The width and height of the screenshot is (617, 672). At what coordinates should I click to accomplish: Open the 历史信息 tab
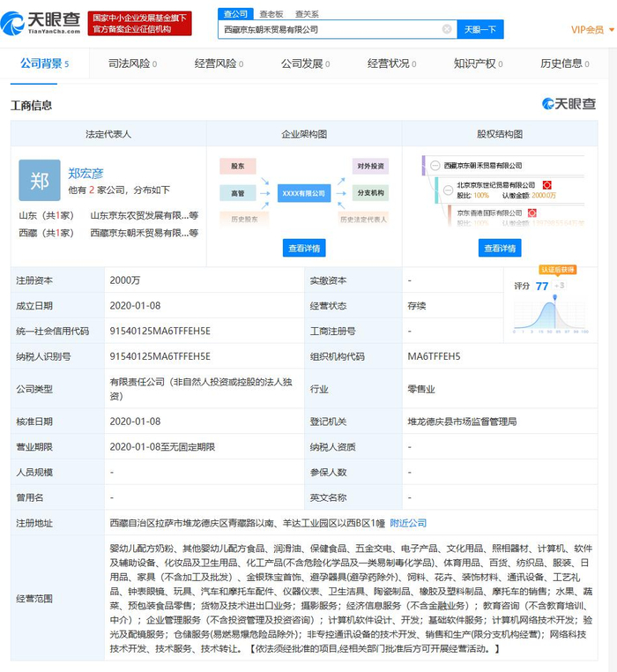565,63
